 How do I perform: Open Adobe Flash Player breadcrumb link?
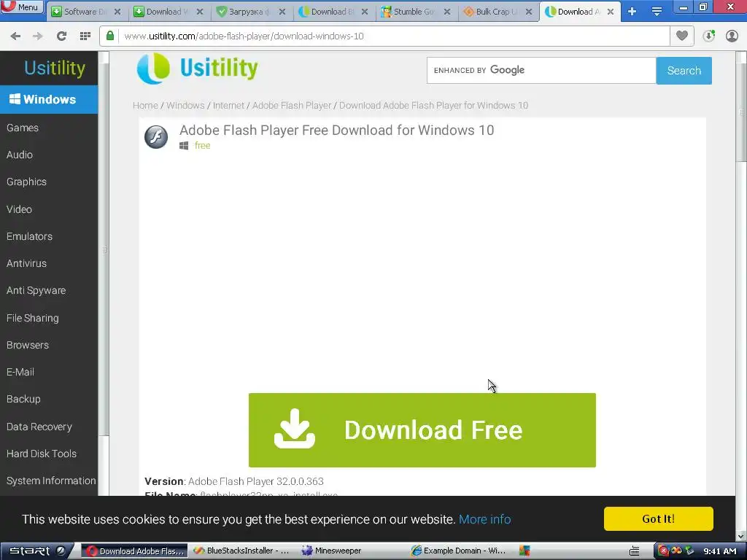[x=292, y=105]
